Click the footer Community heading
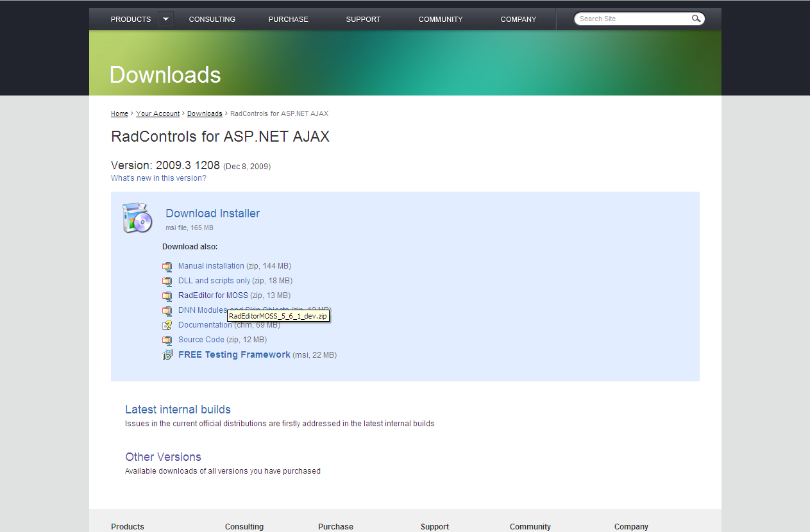Image resolution: width=810 pixels, height=532 pixels. coord(530,527)
